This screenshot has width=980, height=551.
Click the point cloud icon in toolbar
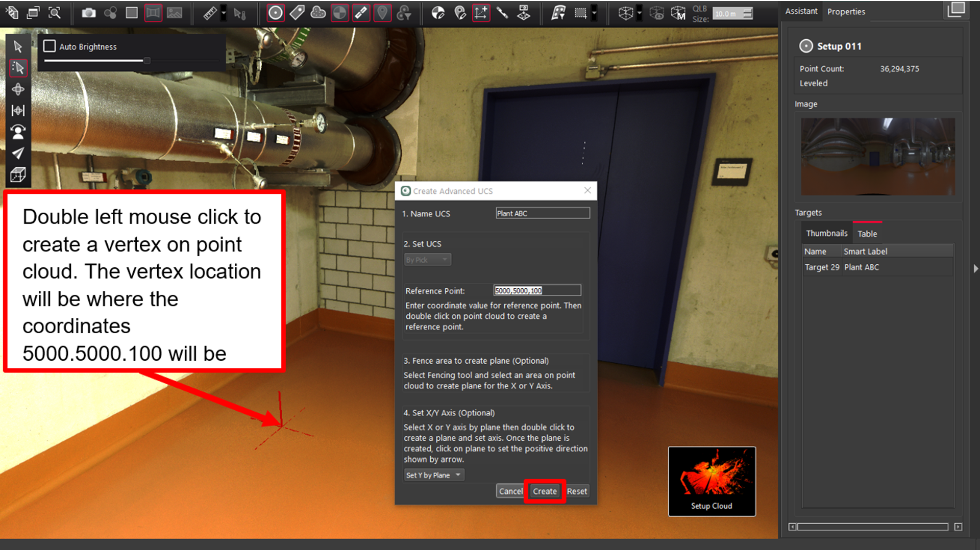pyautogui.click(x=318, y=13)
